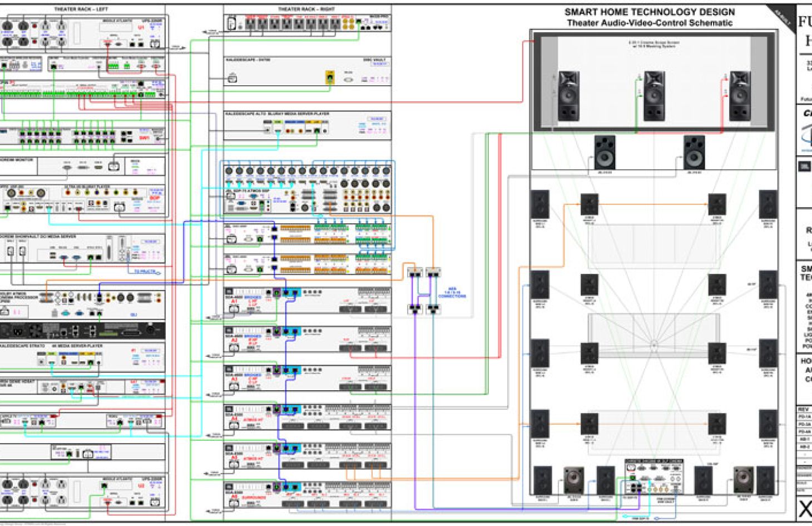Select the rear right subwoofer with brown cone
This screenshot has width=812, height=526.
[x=744, y=480]
